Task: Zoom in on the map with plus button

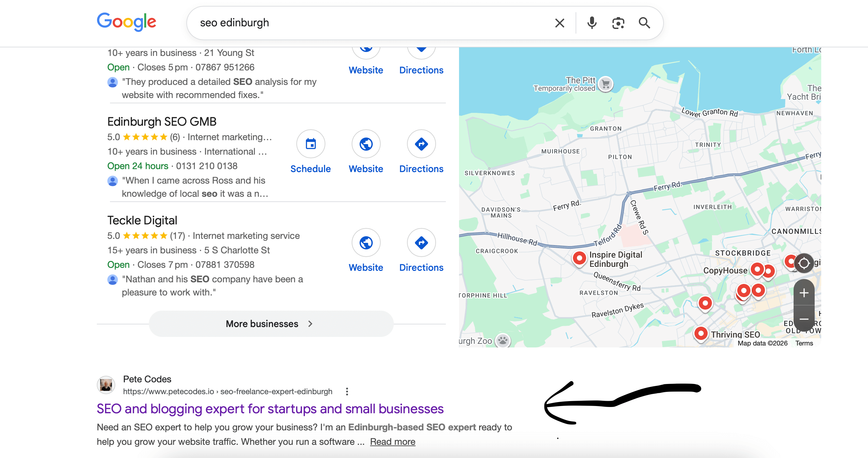Action: point(804,293)
